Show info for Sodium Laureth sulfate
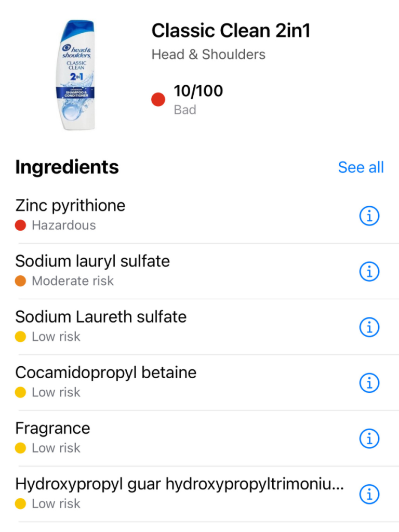The image size is (399, 532). [x=369, y=327]
